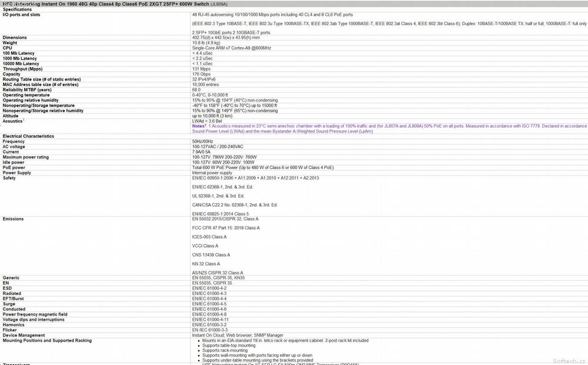Click 'Voltage dips and interruptions' label

34,320
